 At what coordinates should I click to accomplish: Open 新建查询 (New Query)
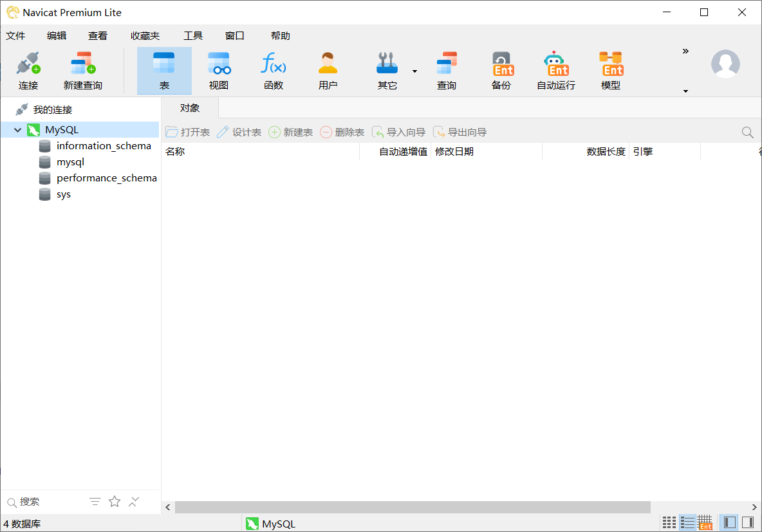click(x=82, y=71)
